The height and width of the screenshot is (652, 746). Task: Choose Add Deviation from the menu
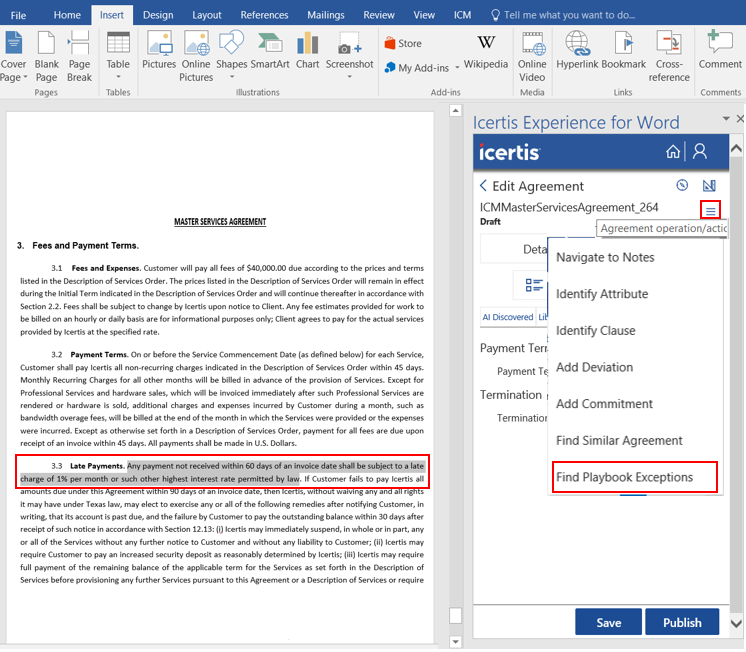coord(594,367)
